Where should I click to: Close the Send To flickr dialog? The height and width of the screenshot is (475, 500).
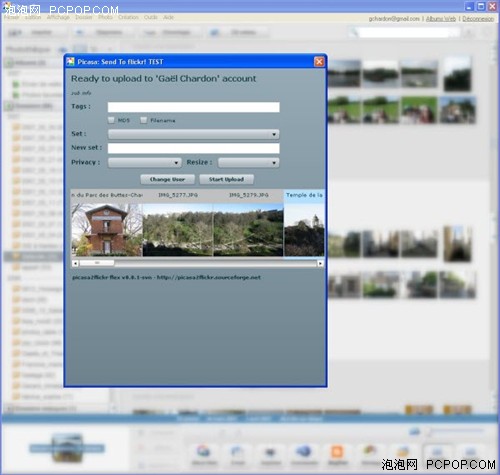319,62
